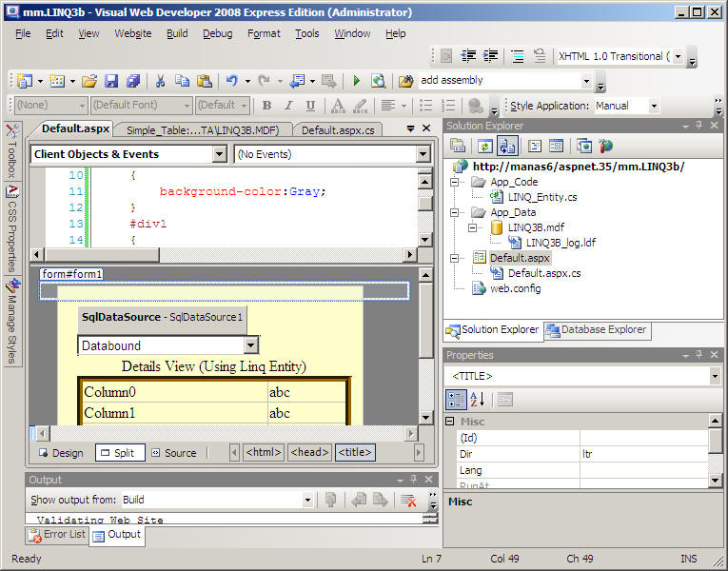
Task: Click the Lang property value field
Action: (644, 470)
